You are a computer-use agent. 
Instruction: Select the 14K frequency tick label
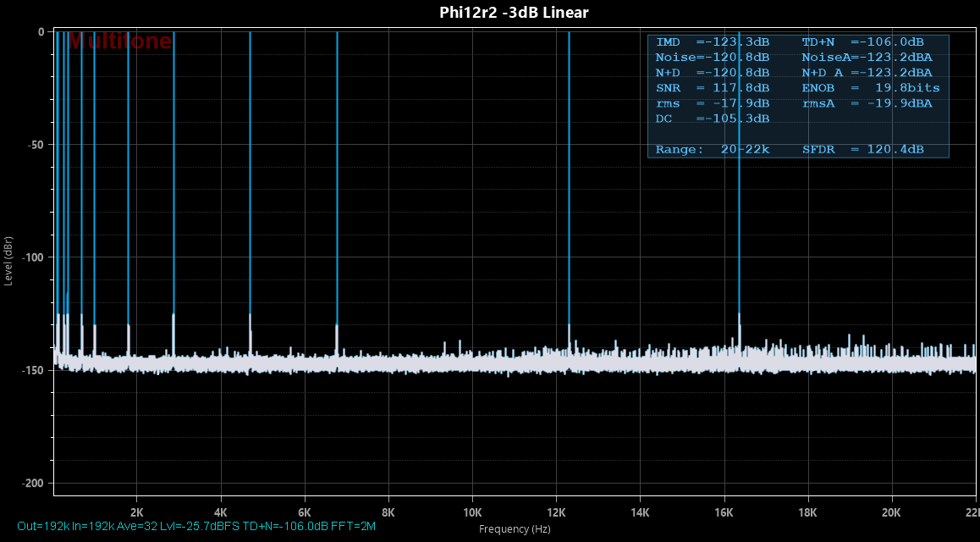click(x=640, y=513)
